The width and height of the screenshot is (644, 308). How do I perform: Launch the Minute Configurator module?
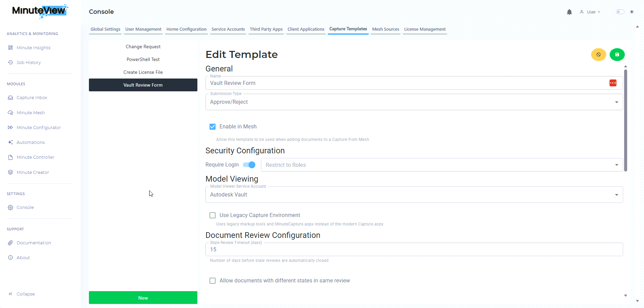pyautogui.click(x=39, y=127)
